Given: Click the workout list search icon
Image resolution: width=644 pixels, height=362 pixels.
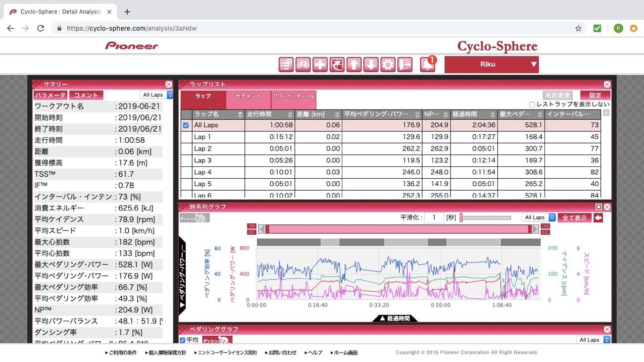Looking at the screenshot, I should 286,64.
